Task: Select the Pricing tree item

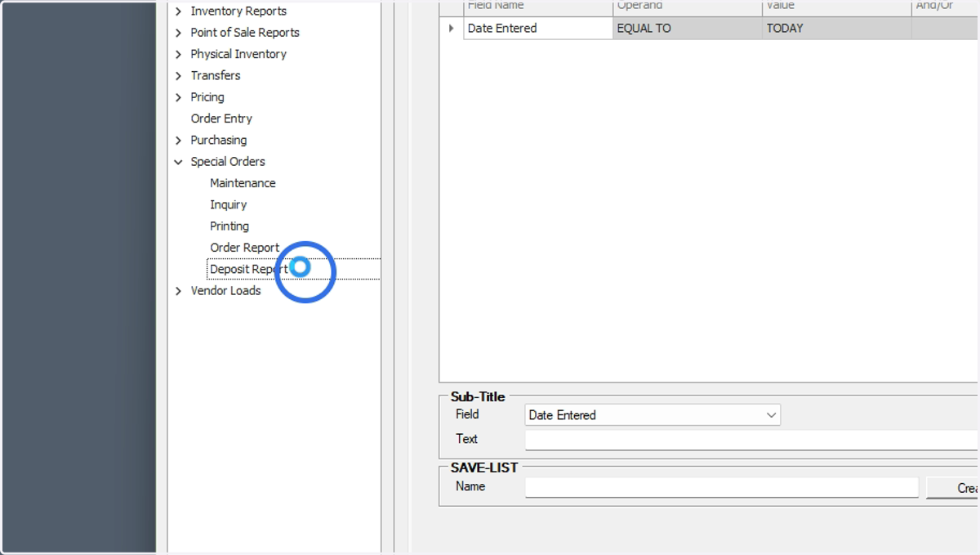Action: pyautogui.click(x=207, y=97)
